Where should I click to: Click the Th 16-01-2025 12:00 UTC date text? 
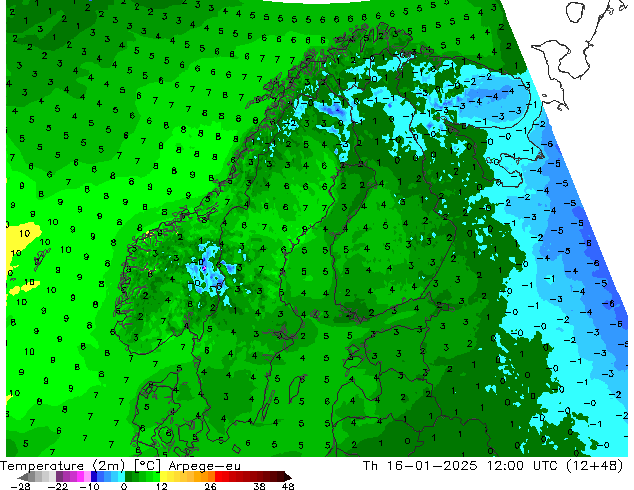[462, 466]
